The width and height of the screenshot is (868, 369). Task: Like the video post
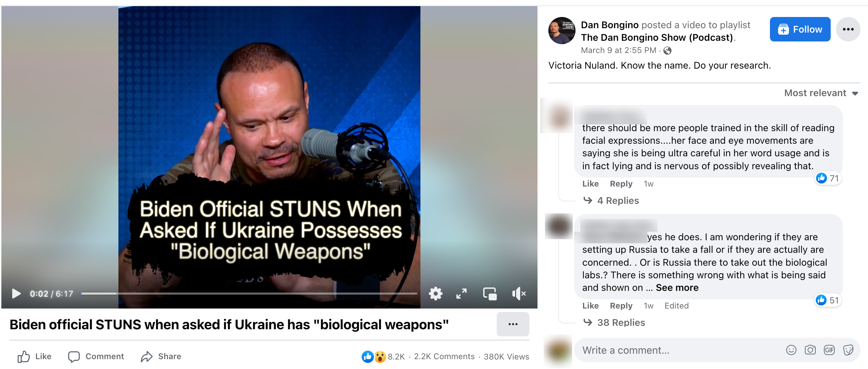pyautogui.click(x=34, y=356)
